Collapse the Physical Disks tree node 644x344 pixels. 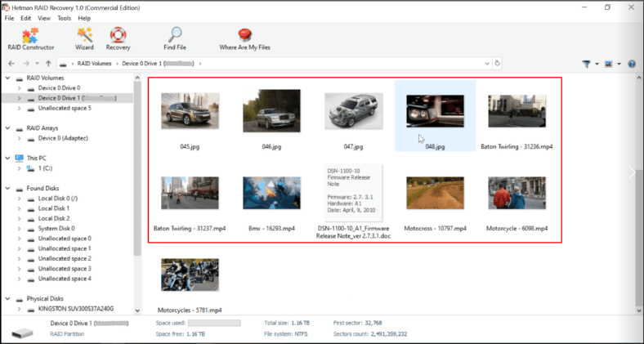(x=8, y=299)
